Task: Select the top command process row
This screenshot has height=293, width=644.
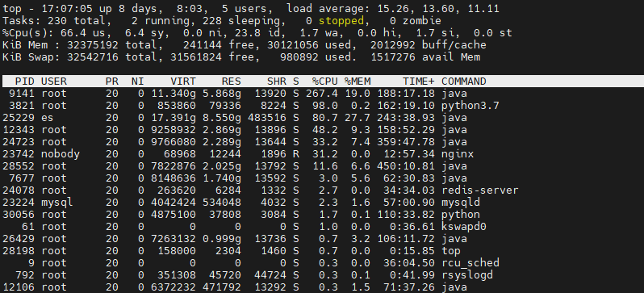Action: 322,251
